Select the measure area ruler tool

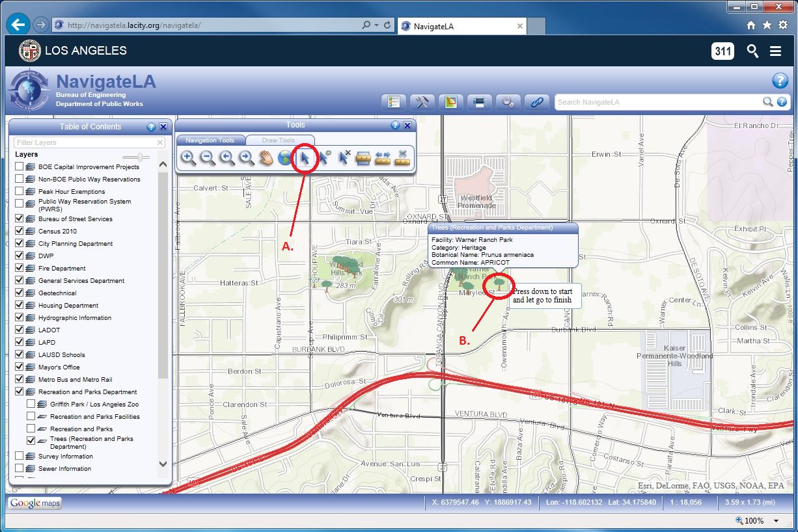tap(363, 158)
